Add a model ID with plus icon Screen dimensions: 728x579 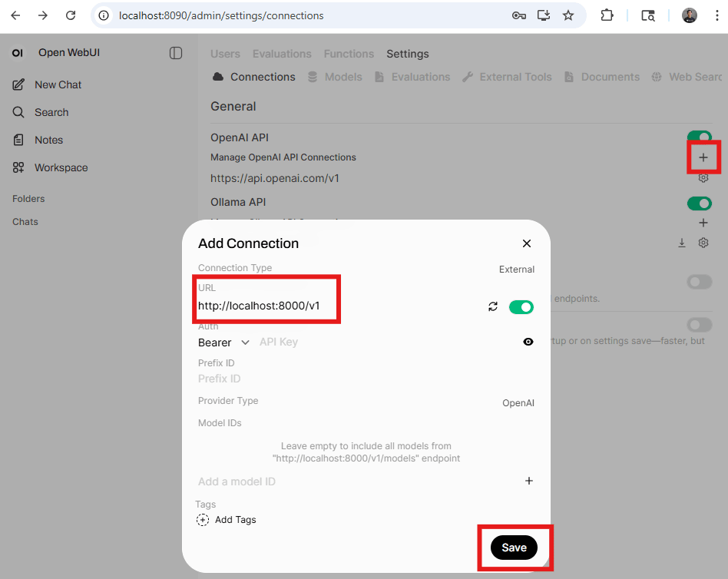(x=528, y=481)
